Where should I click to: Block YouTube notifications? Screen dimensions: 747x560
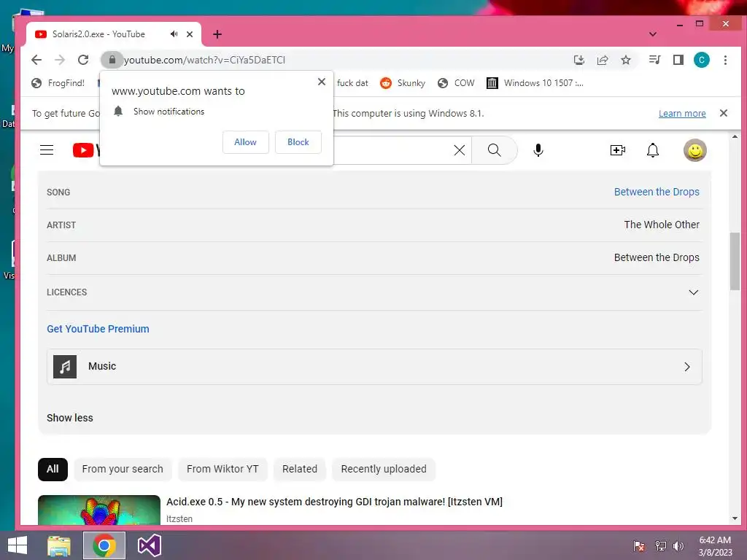click(x=298, y=142)
